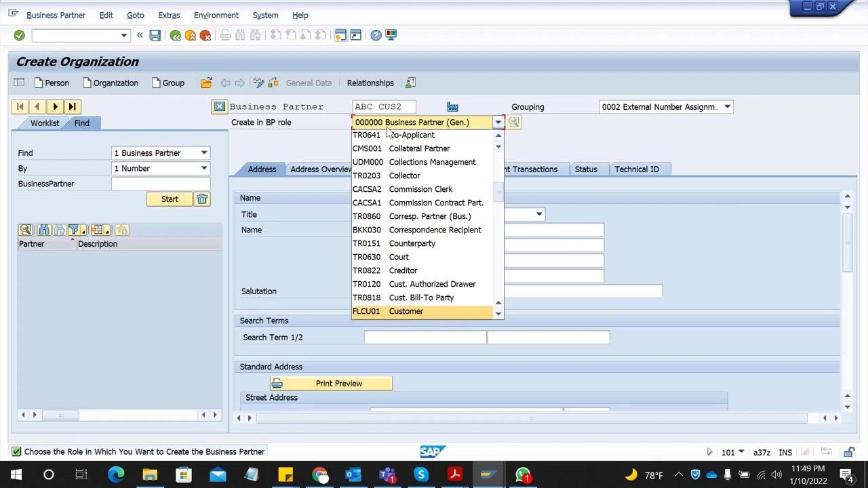
Task: Click the close icon left of Business Partner label
Action: pos(219,106)
